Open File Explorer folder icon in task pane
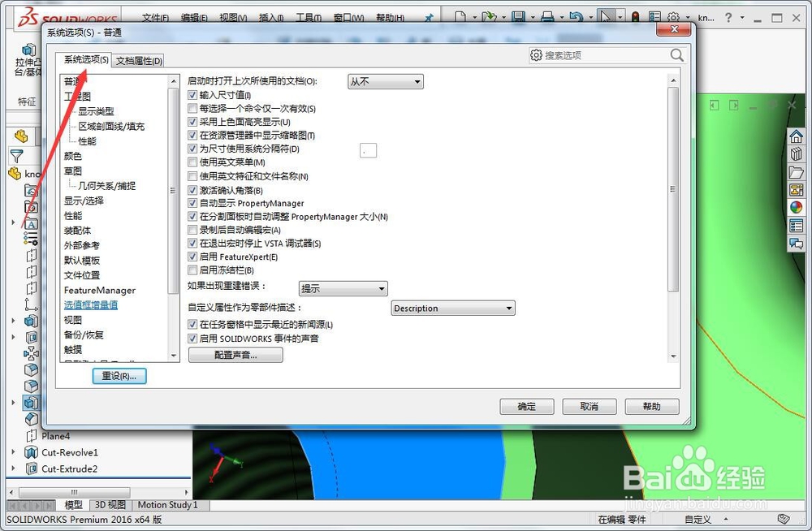The image size is (812, 531). click(x=796, y=172)
